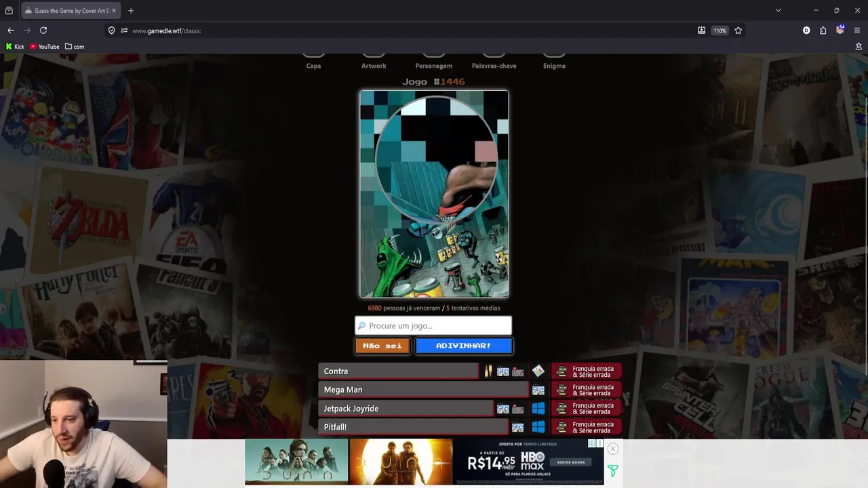
Task: Open the left Dune ad image
Action: tap(296, 462)
